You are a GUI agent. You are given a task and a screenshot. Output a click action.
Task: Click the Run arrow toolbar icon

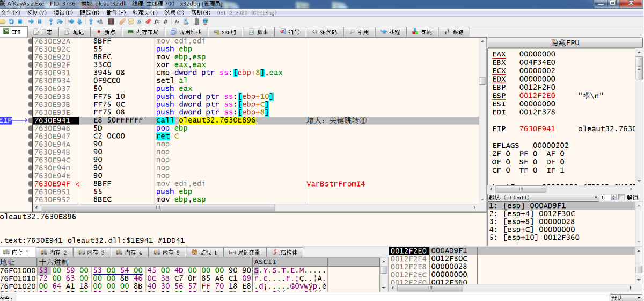tap(31, 21)
